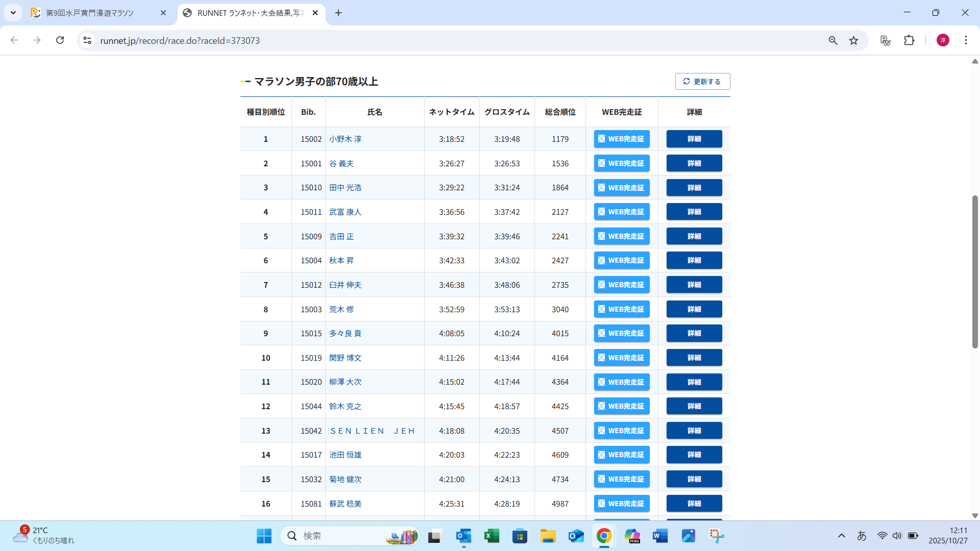Image resolution: width=980 pixels, height=551 pixels.
Task: Show hidden system tray icons chevron
Action: pyautogui.click(x=842, y=536)
